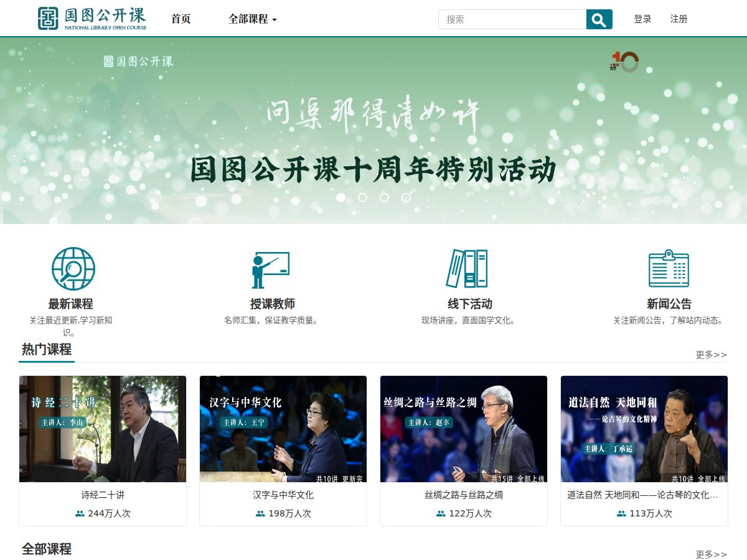Screen dimensions: 747x560
Task: Click 更多>> next to 全部课程 section
Action: (711, 554)
